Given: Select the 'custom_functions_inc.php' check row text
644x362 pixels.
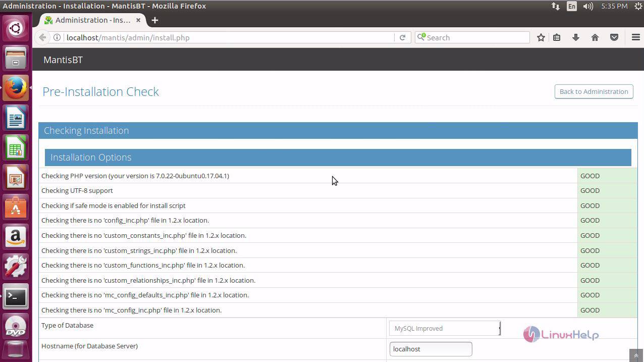Looking at the screenshot, I should coord(143,265).
